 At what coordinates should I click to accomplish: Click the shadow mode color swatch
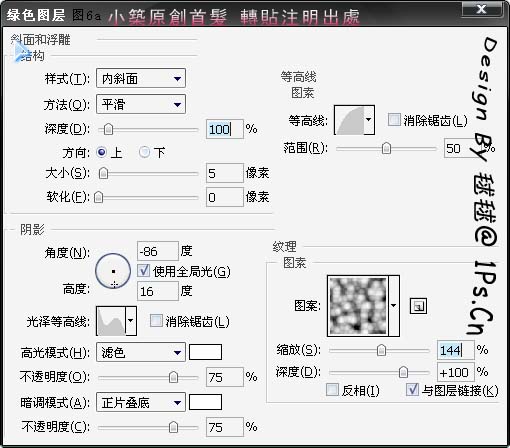pos(205,402)
